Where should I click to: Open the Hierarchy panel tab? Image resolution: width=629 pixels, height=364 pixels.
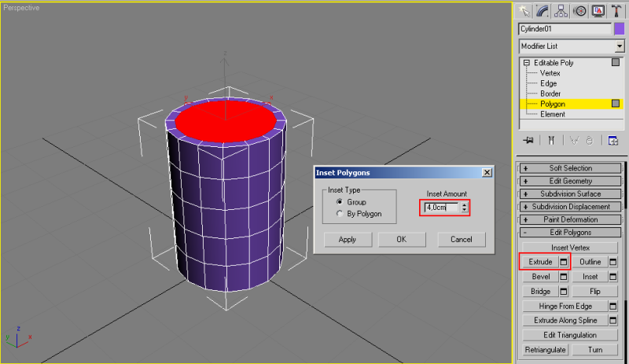561,11
